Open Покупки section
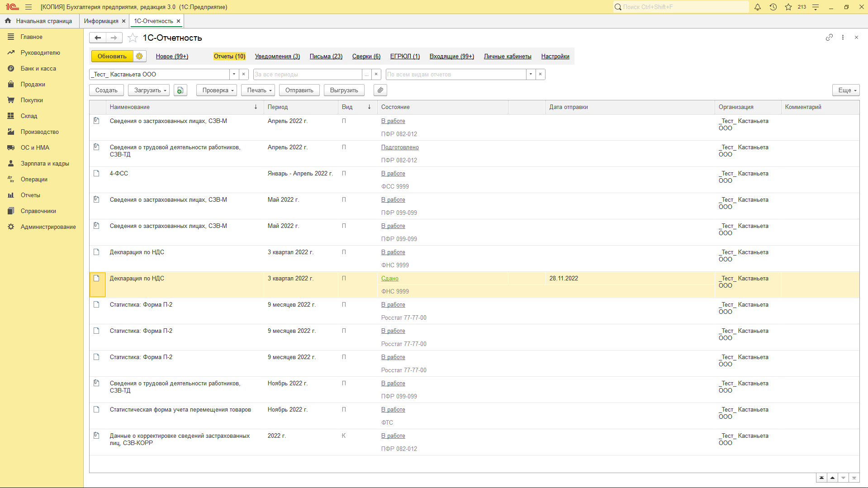The height and width of the screenshot is (488, 868). coord(32,100)
